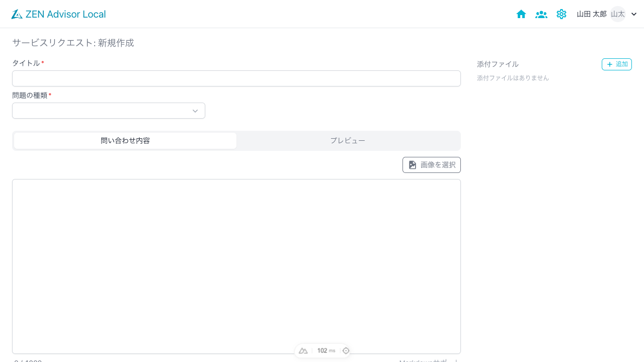Open the Nuxt DevTools mountain icon

(303, 350)
